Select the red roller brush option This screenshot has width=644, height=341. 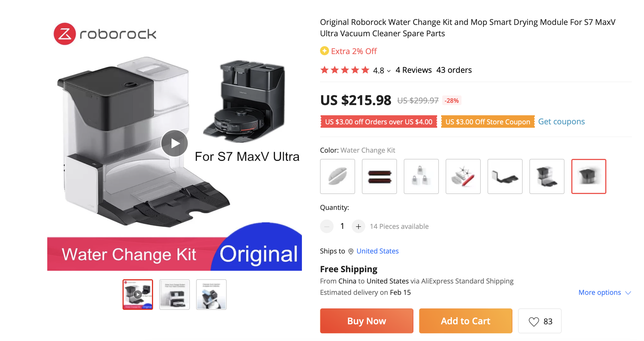pyautogui.click(x=379, y=176)
